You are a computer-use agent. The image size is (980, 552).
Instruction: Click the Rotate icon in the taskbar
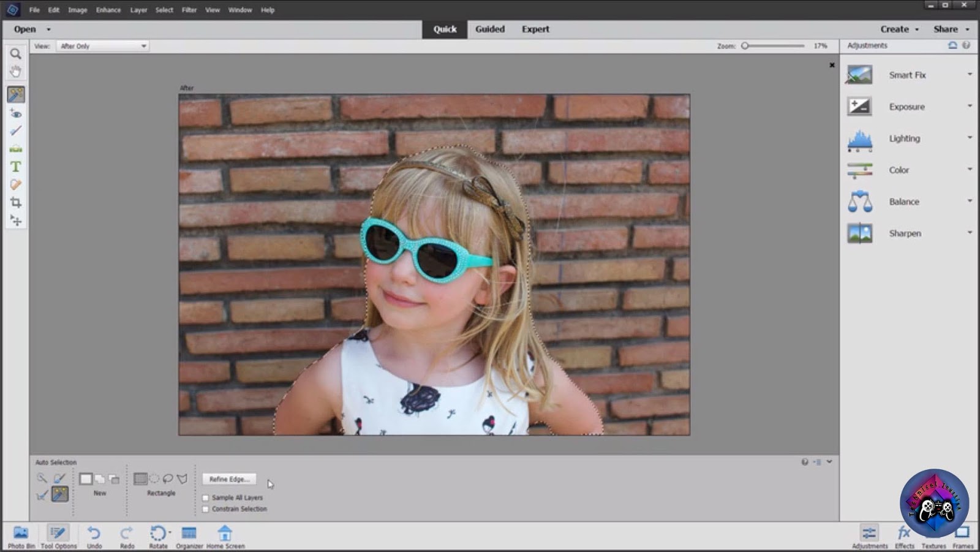click(x=158, y=534)
